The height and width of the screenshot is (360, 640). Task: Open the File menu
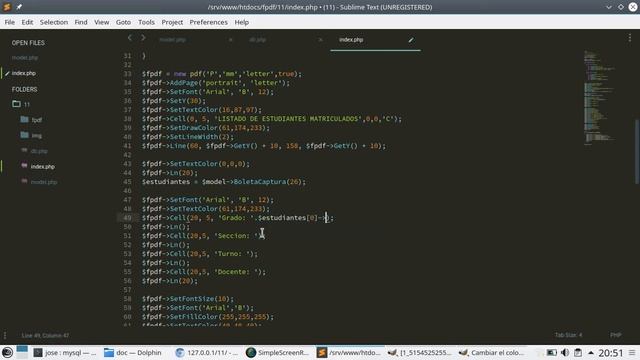pos(10,22)
